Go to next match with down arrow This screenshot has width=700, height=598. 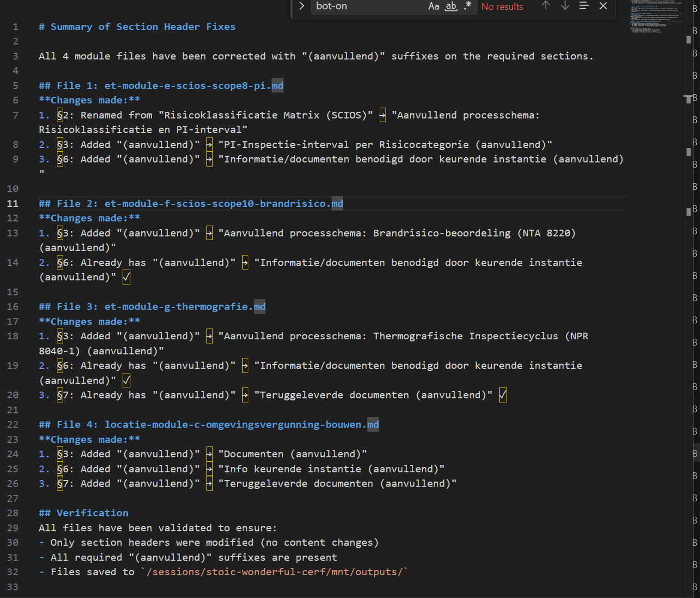click(x=565, y=6)
